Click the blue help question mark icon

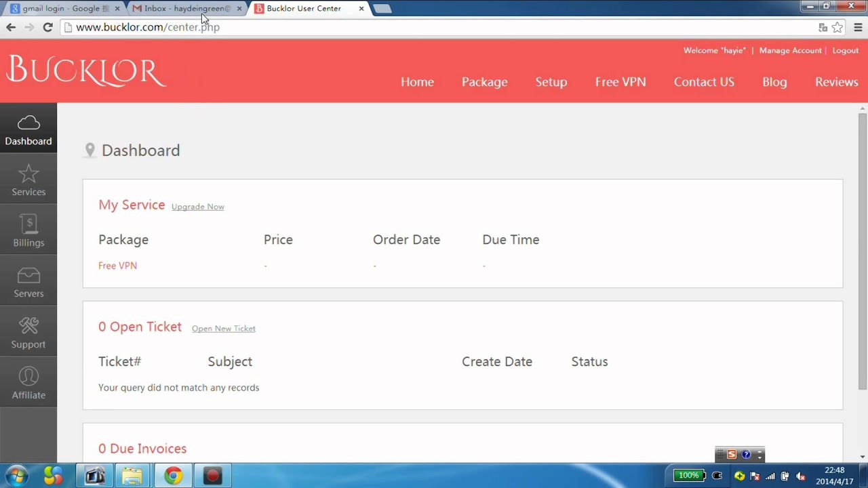coord(746,454)
